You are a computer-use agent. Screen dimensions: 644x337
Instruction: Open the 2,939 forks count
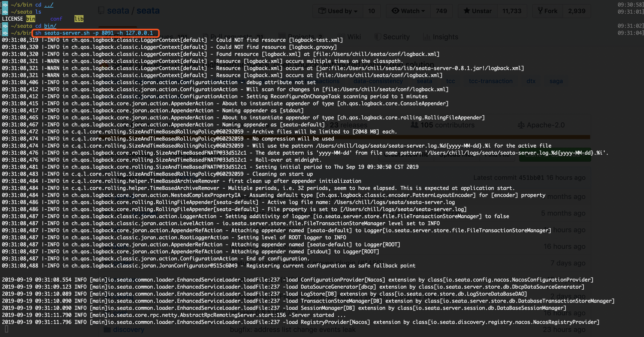[577, 11]
